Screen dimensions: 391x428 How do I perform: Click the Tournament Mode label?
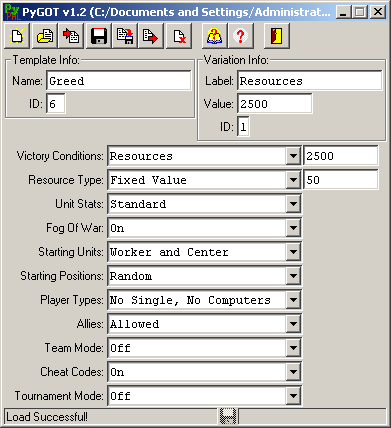pos(59,396)
